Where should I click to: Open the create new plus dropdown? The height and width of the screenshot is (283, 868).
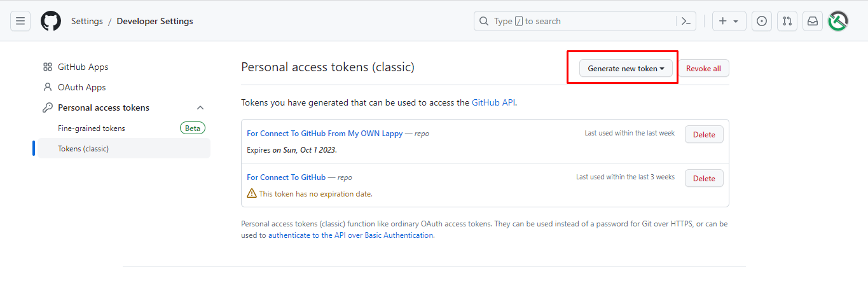coord(729,21)
